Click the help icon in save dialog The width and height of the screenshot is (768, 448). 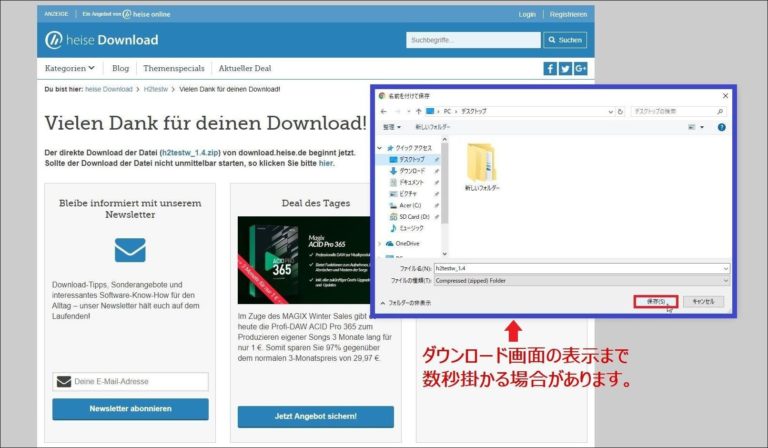point(721,127)
